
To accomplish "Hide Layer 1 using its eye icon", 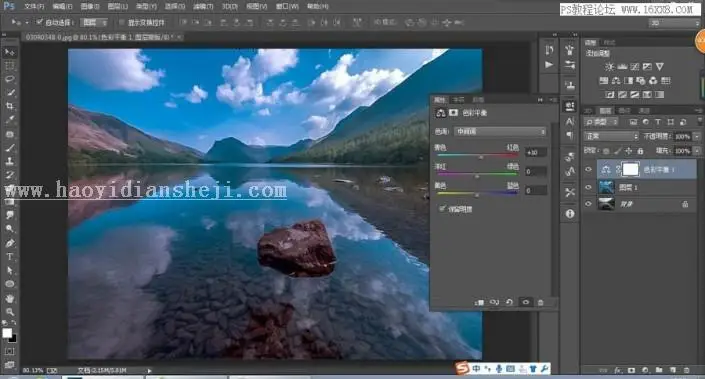I will click(588, 187).
